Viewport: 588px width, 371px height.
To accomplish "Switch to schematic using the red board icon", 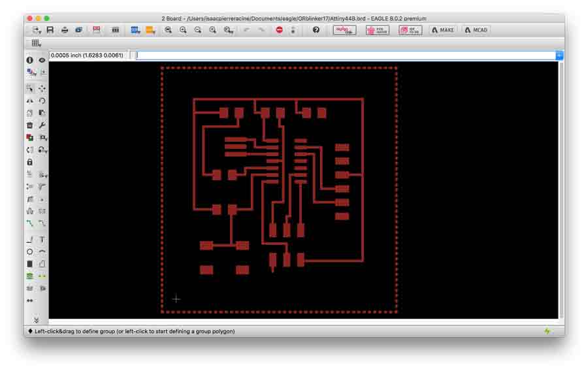I will [x=97, y=30].
